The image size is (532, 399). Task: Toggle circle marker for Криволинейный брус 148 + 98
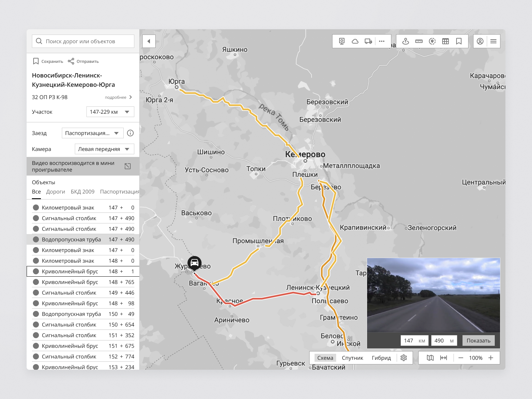click(x=36, y=303)
